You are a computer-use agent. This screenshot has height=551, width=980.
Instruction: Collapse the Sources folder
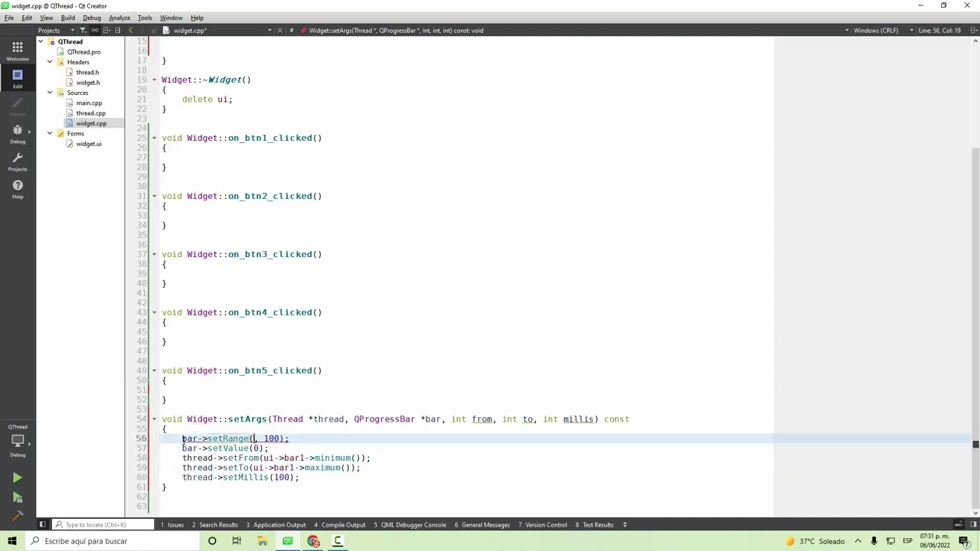[50, 93]
